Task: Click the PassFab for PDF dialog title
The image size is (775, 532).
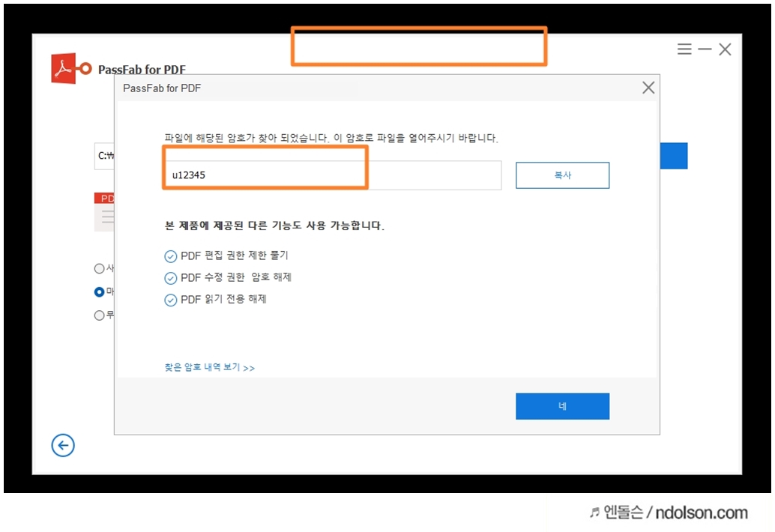Action: pos(162,88)
